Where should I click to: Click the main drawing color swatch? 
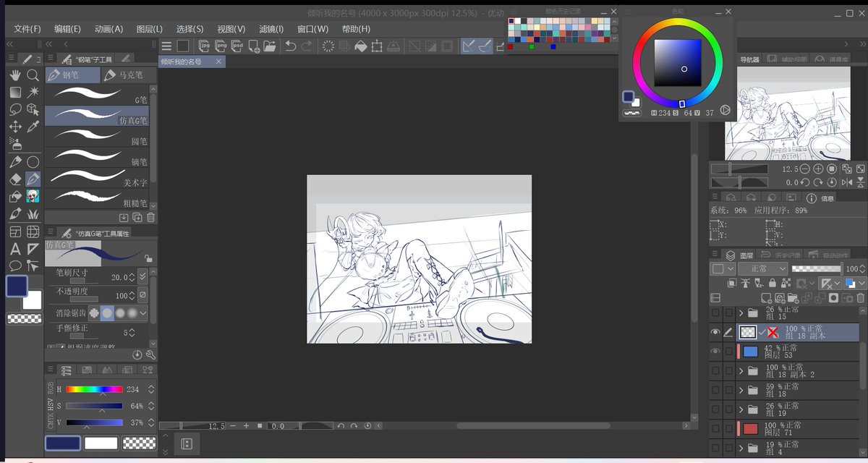[x=17, y=286]
